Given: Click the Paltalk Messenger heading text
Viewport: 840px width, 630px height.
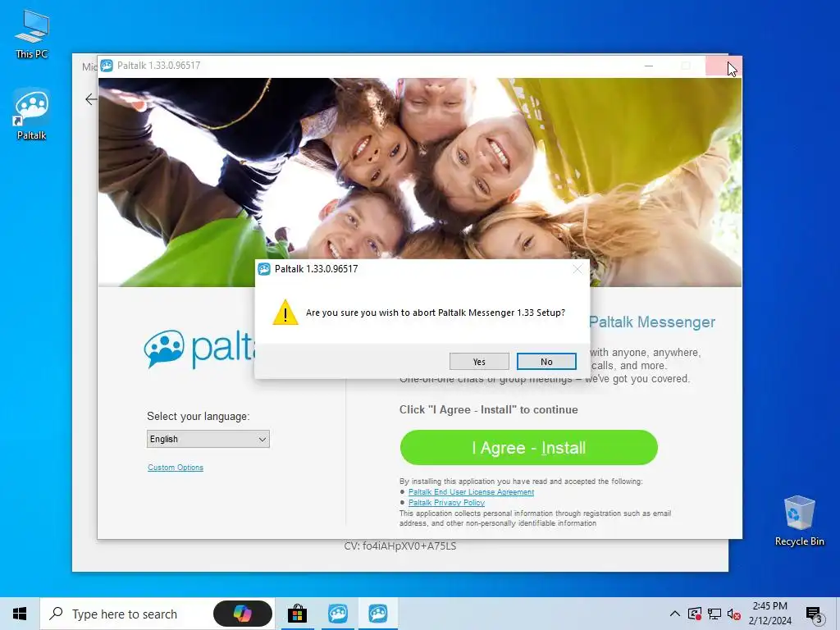Looking at the screenshot, I should (652, 322).
